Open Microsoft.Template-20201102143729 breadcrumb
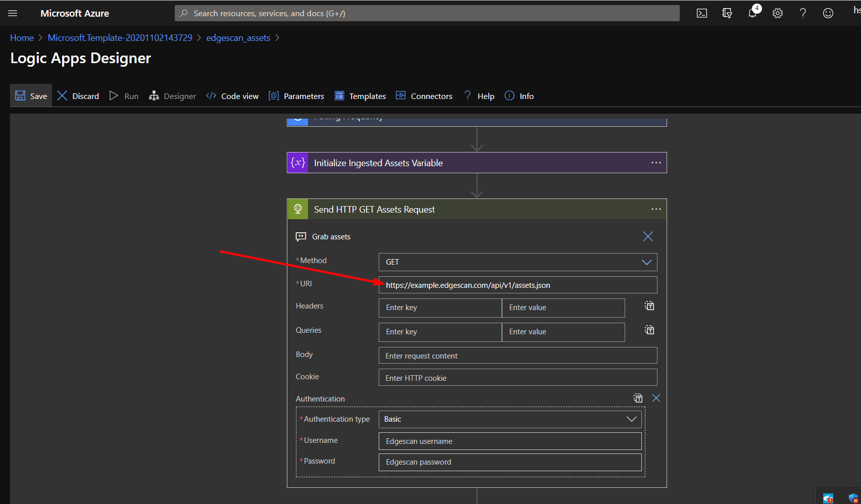Viewport: 861px width, 504px height. tap(120, 38)
